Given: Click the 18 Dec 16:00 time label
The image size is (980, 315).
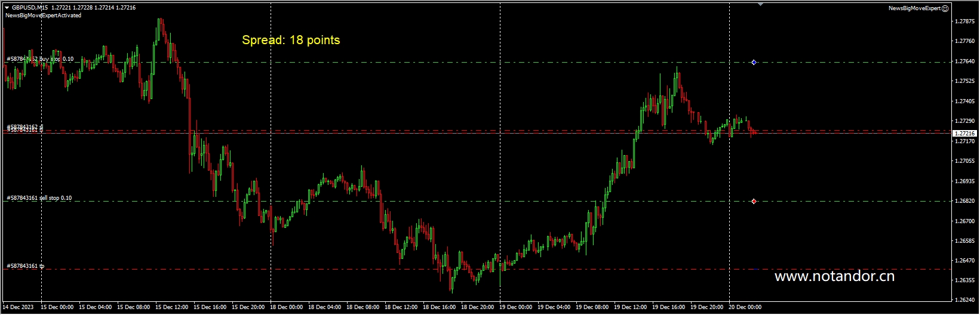Looking at the screenshot, I should 440,307.
